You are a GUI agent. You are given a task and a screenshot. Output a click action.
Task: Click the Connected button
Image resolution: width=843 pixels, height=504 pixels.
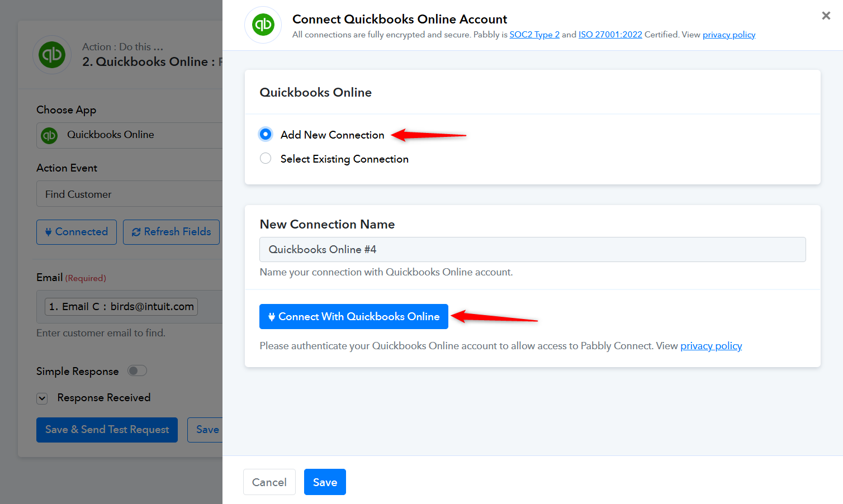(x=77, y=232)
